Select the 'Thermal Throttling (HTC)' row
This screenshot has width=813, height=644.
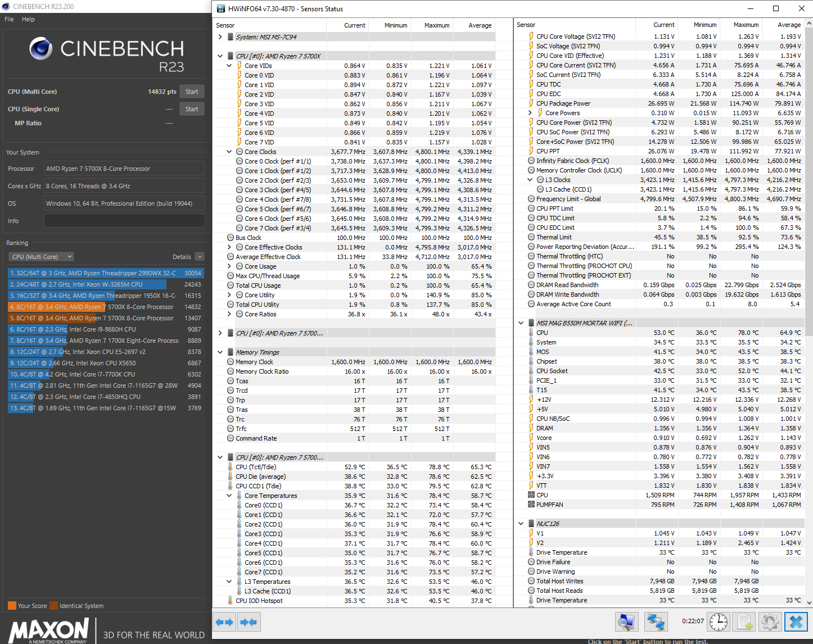point(660,256)
